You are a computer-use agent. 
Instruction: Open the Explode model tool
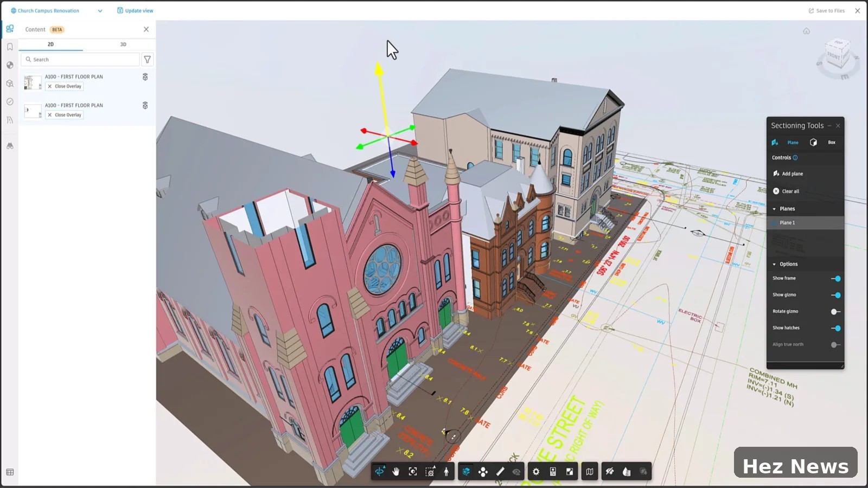[x=483, y=472]
